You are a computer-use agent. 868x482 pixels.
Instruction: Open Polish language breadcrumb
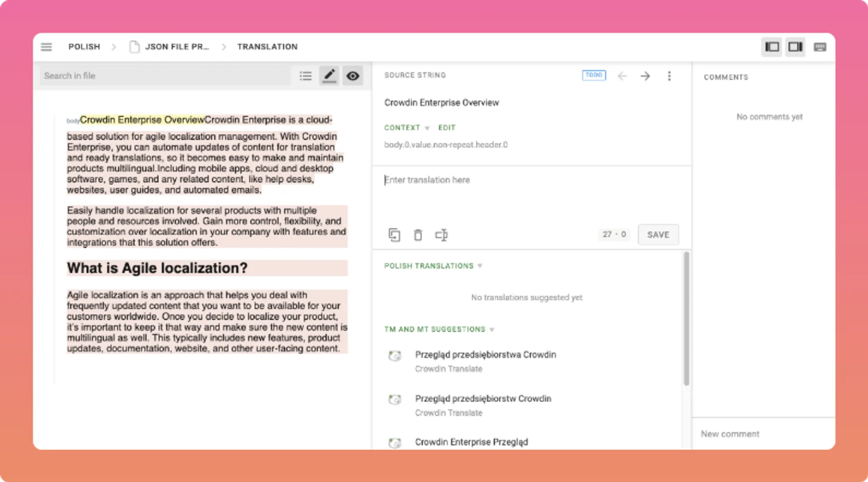point(84,47)
